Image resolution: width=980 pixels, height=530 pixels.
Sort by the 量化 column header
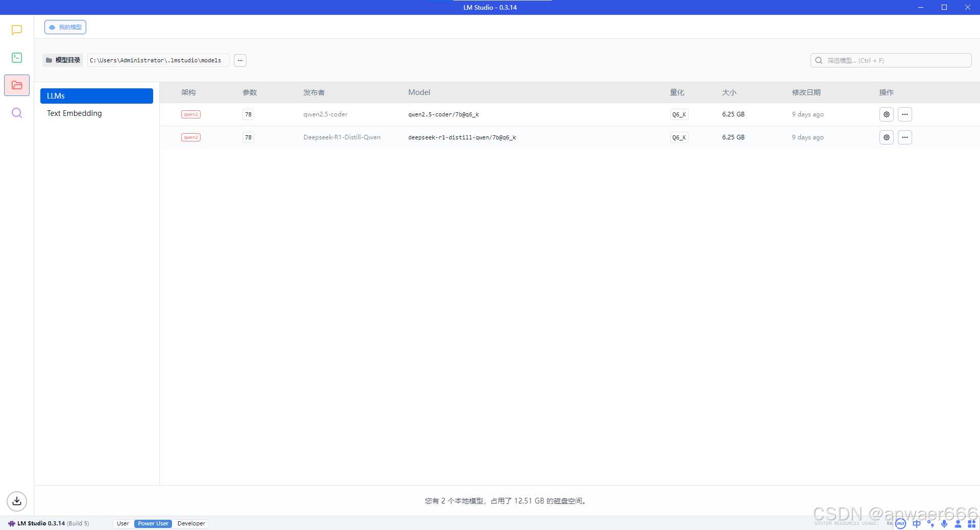pyautogui.click(x=677, y=92)
